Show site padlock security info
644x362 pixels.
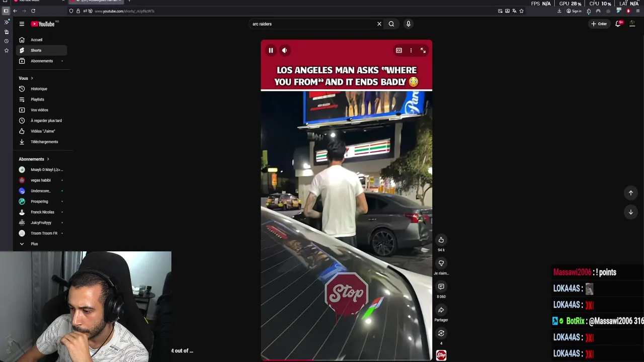pos(78,11)
